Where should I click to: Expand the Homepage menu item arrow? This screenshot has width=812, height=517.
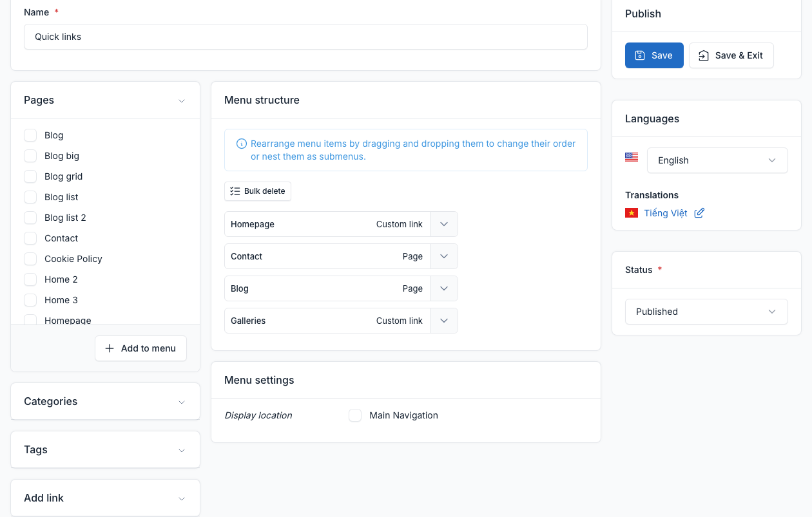(x=444, y=224)
